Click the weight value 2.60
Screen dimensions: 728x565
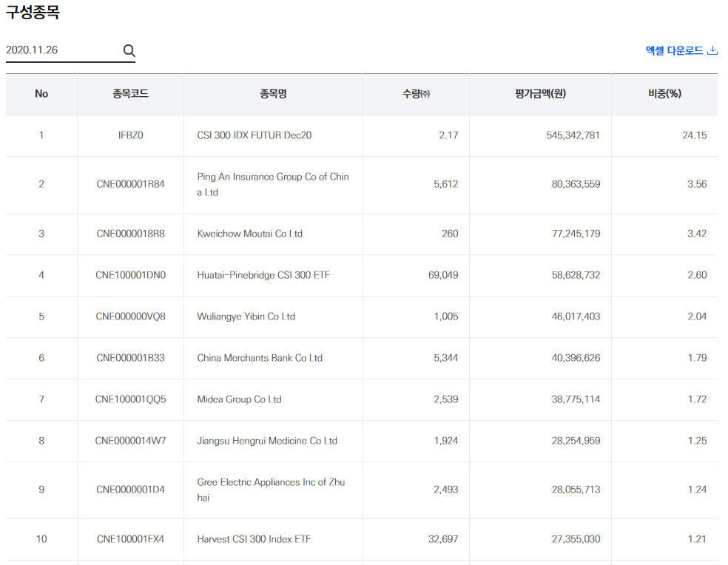[697, 275]
